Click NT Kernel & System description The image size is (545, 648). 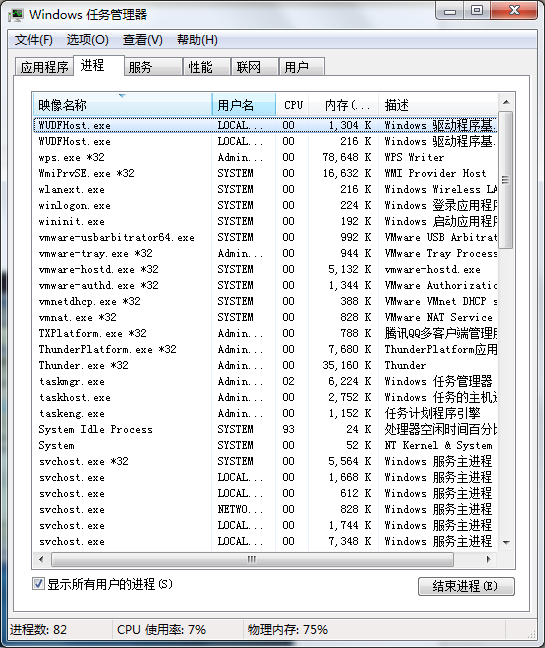438,446
